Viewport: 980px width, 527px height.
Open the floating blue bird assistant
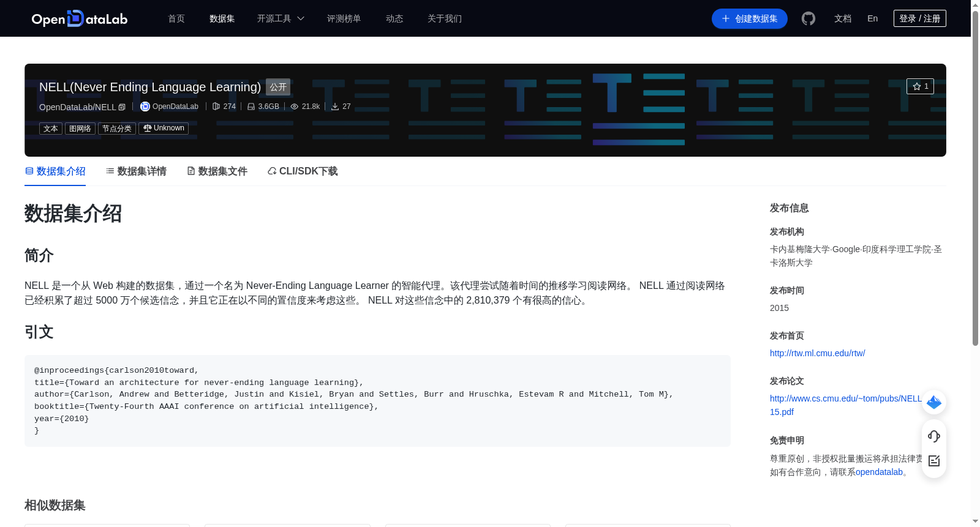(x=934, y=402)
